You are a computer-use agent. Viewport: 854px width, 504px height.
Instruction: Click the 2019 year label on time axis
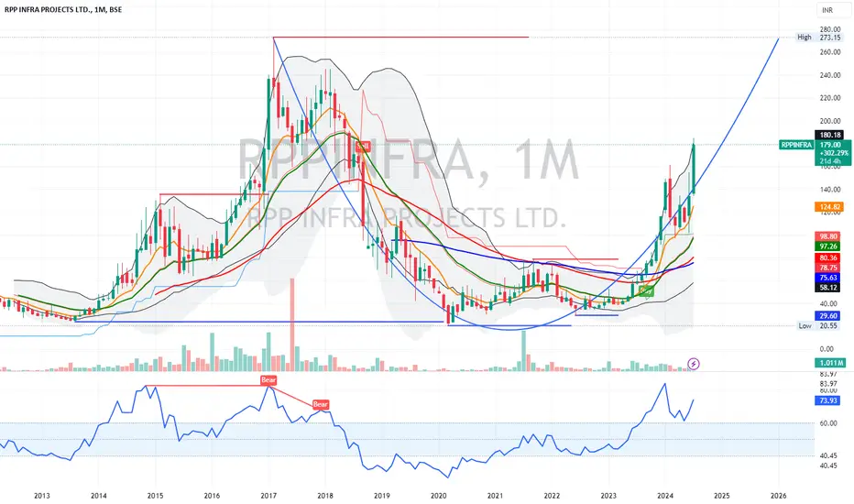coord(382,495)
